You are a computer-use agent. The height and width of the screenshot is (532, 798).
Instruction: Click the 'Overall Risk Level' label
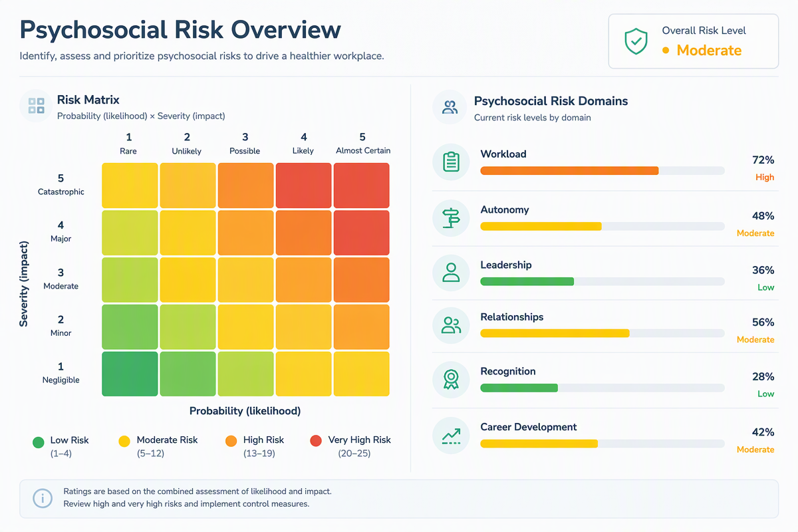(704, 31)
